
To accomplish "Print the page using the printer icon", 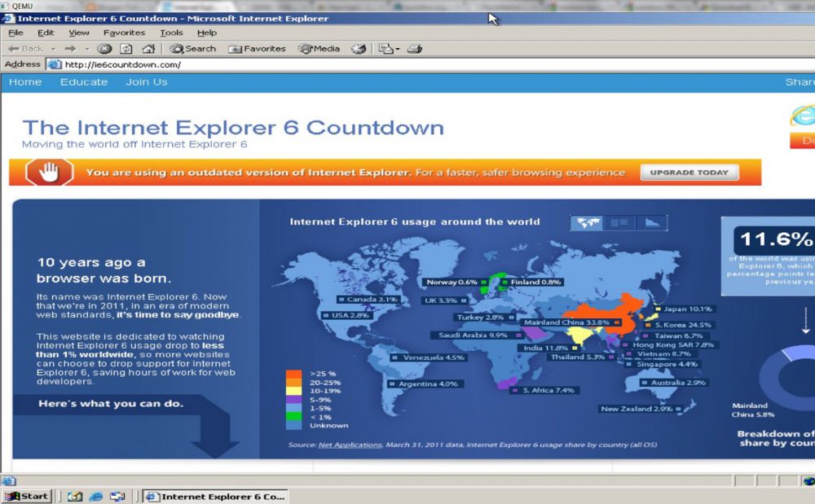I will coord(414,49).
